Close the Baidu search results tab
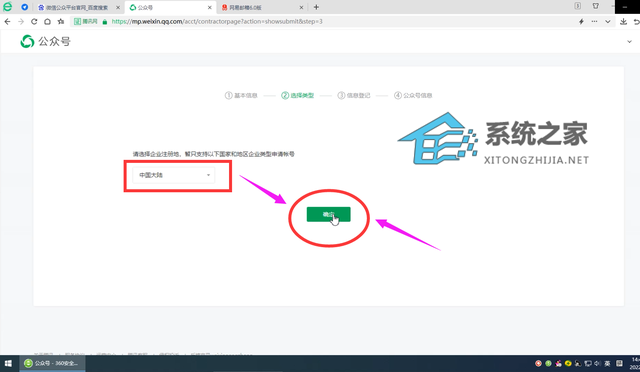Screen dimensions: 640x372 pos(118,7)
